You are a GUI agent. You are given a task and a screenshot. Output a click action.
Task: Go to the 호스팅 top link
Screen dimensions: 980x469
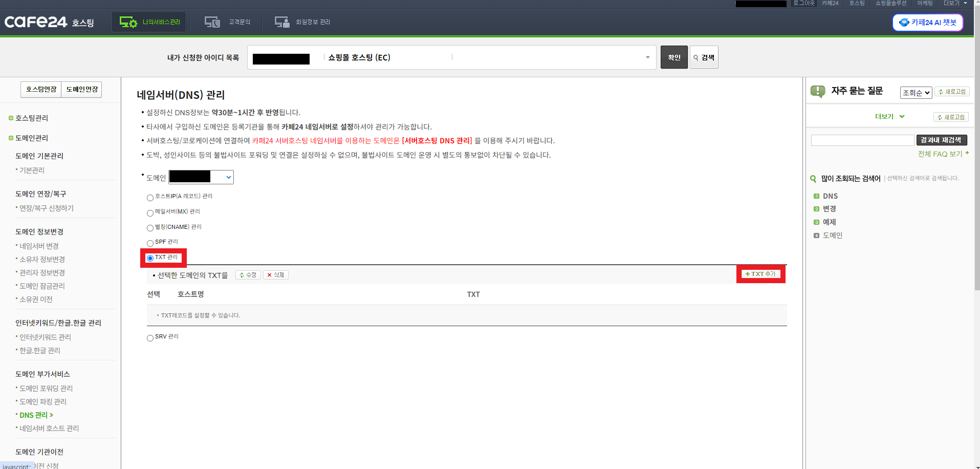[857, 3]
